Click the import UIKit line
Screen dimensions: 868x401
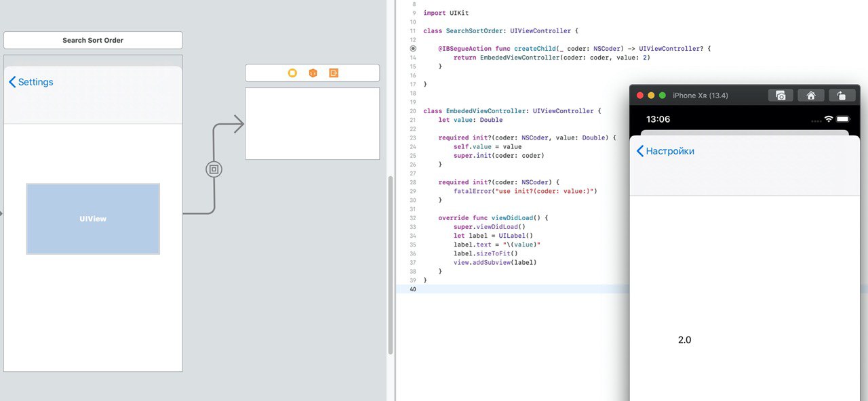click(446, 13)
